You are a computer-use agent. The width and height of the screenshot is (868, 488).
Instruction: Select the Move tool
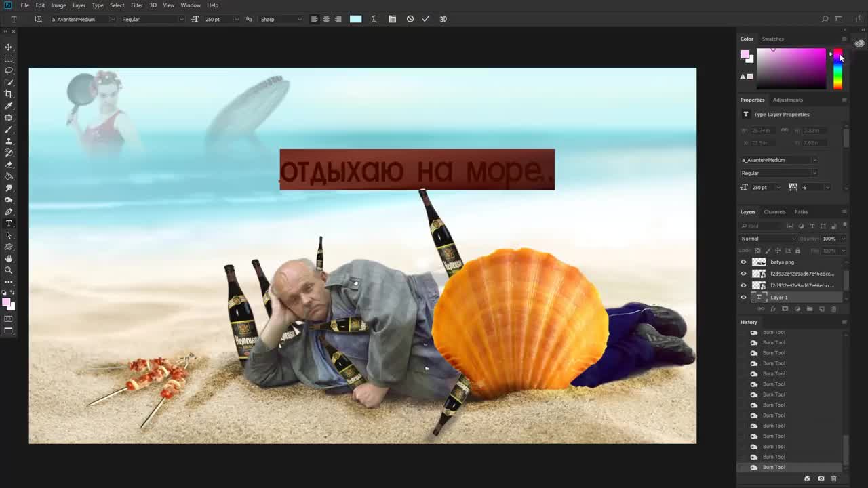click(x=9, y=47)
